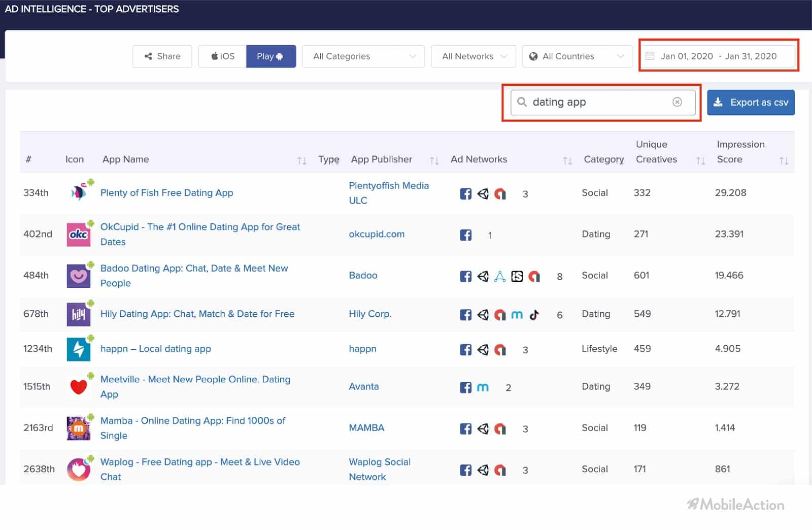812x530 pixels.
Task: Switch to the Play store
Action: tap(271, 56)
